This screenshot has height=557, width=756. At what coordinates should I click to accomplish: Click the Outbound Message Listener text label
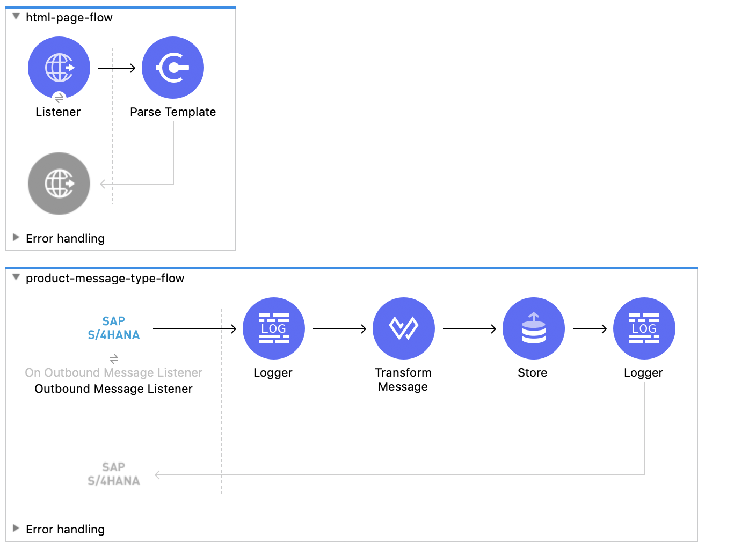point(113,389)
